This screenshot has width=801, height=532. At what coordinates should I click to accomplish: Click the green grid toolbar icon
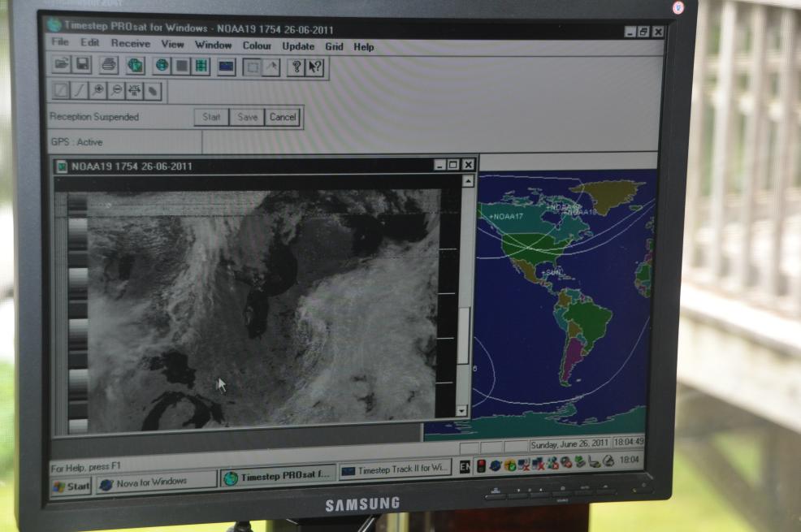pyautogui.click(x=201, y=67)
